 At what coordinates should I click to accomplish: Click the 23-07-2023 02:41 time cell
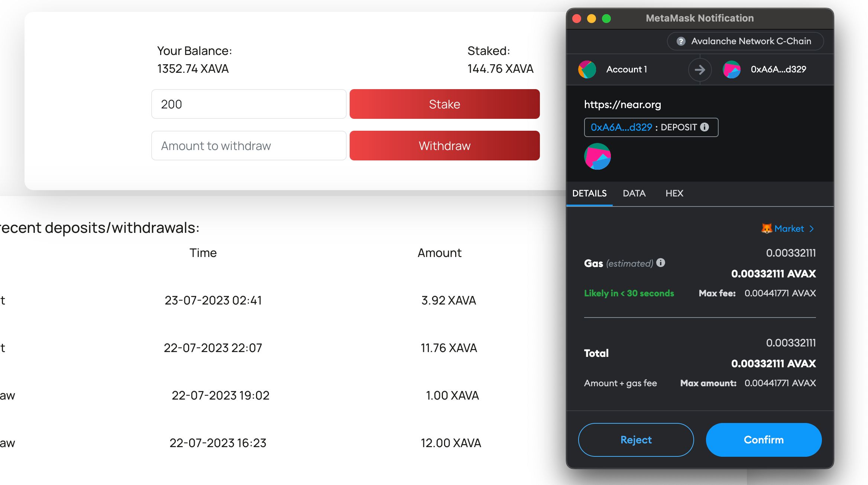point(213,300)
